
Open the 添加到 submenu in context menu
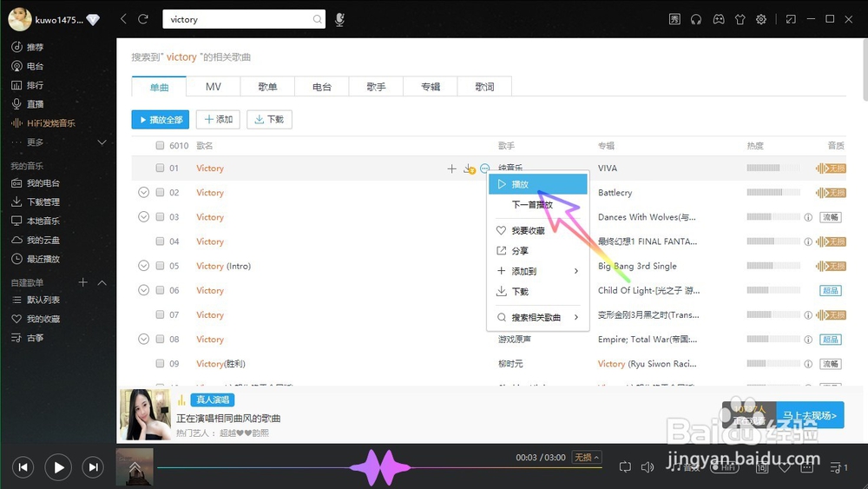[537, 271]
